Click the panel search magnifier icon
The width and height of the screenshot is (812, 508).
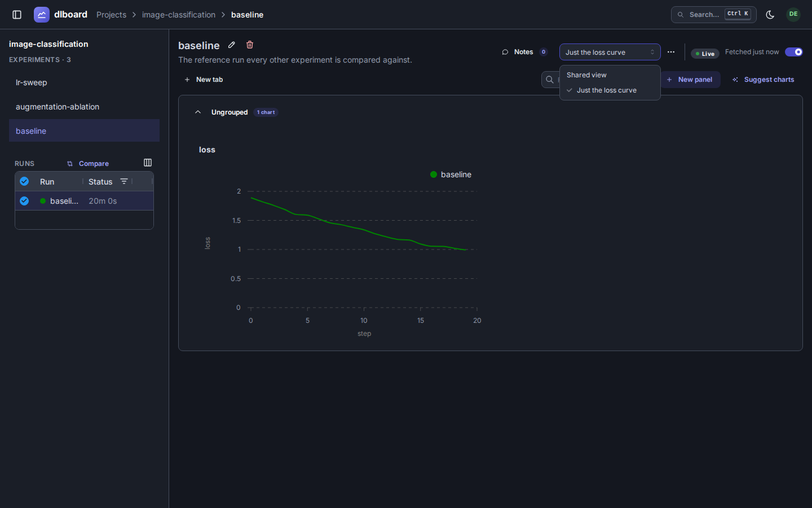tap(550, 80)
